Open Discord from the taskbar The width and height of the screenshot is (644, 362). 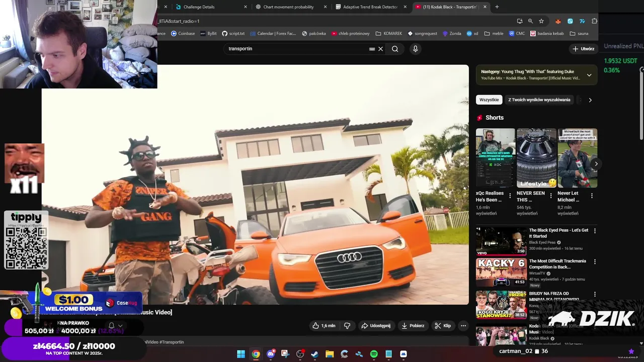click(271, 354)
